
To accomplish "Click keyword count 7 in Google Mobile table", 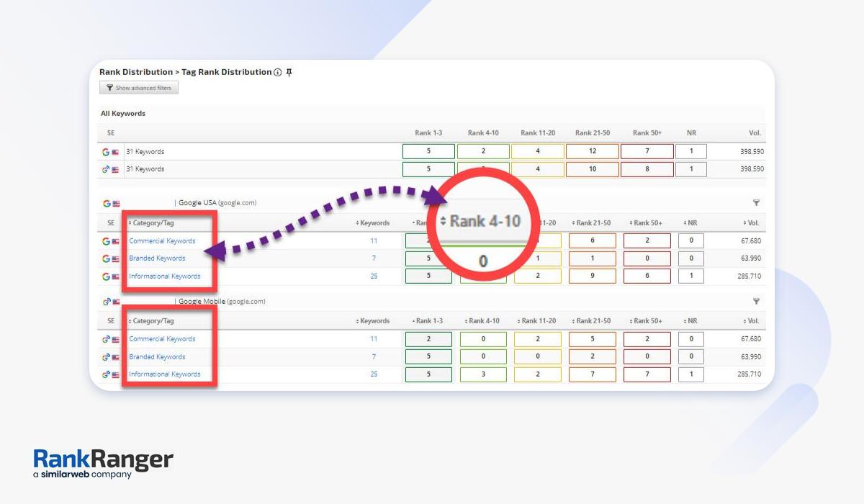I will [374, 357].
